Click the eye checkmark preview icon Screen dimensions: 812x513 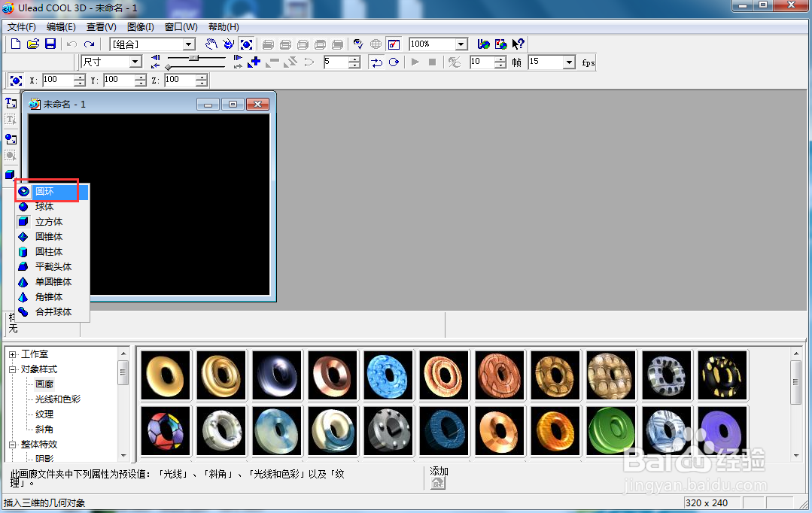tap(358, 44)
